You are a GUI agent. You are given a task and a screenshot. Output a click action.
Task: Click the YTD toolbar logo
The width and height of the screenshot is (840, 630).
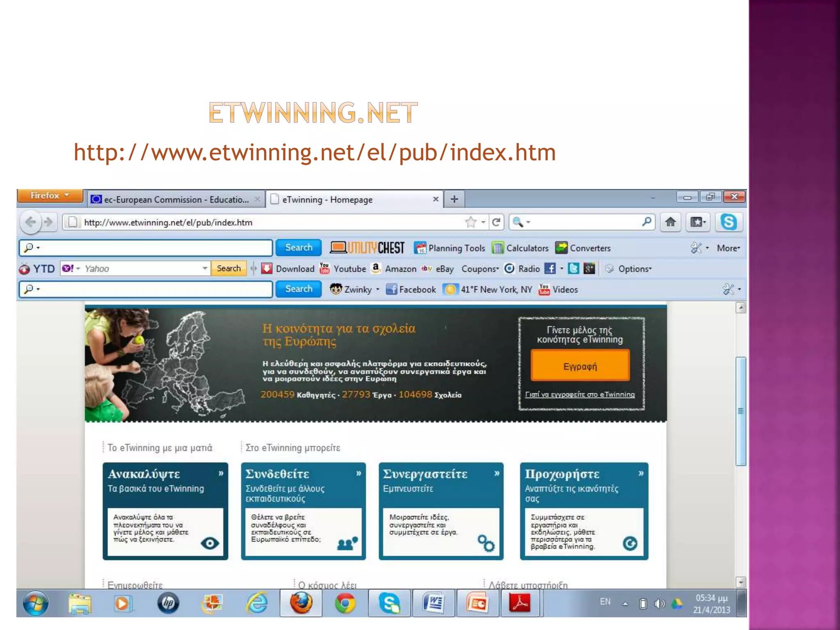pyautogui.click(x=37, y=269)
